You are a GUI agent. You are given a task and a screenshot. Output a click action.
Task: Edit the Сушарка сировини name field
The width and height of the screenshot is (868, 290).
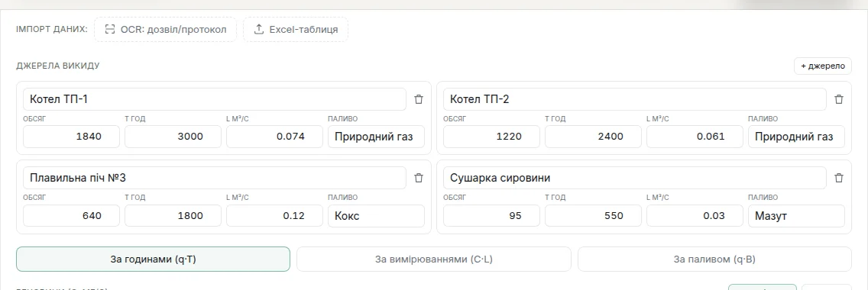pos(635,178)
